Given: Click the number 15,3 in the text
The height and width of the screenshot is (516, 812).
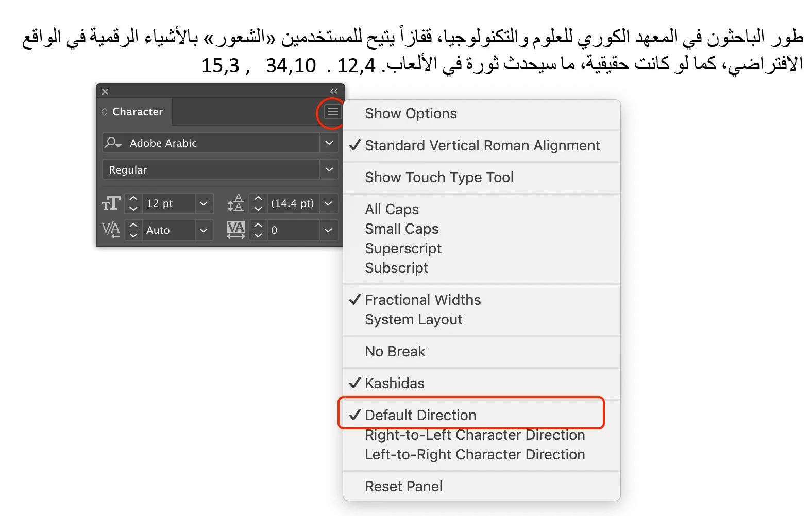Looking at the screenshot, I should coord(221,65).
